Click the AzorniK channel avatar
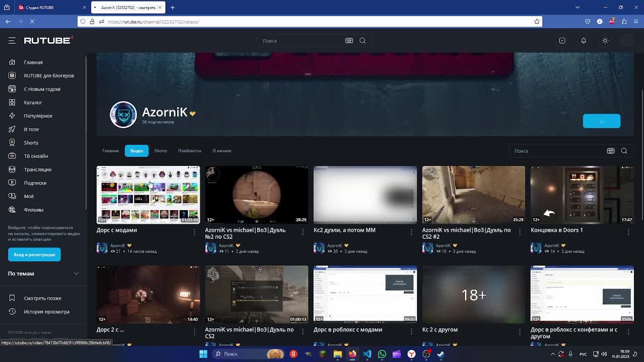The height and width of the screenshot is (362, 644). (123, 115)
